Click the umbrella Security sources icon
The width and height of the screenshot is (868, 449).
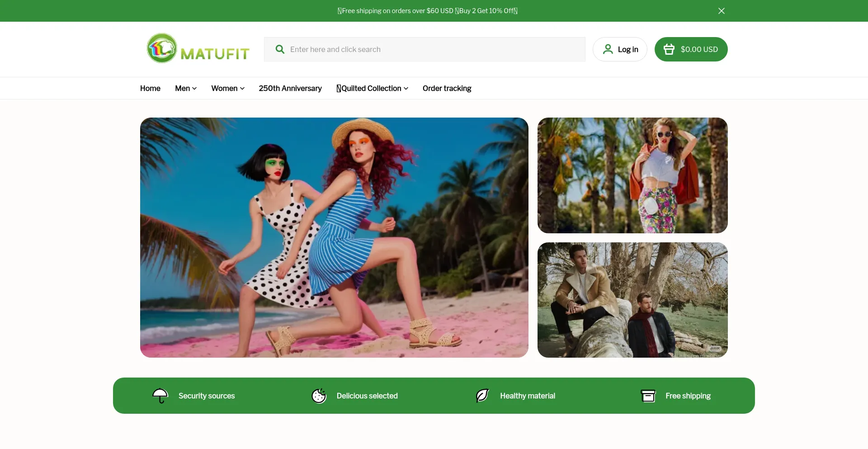pyautogui.click(x=160, y=396)
